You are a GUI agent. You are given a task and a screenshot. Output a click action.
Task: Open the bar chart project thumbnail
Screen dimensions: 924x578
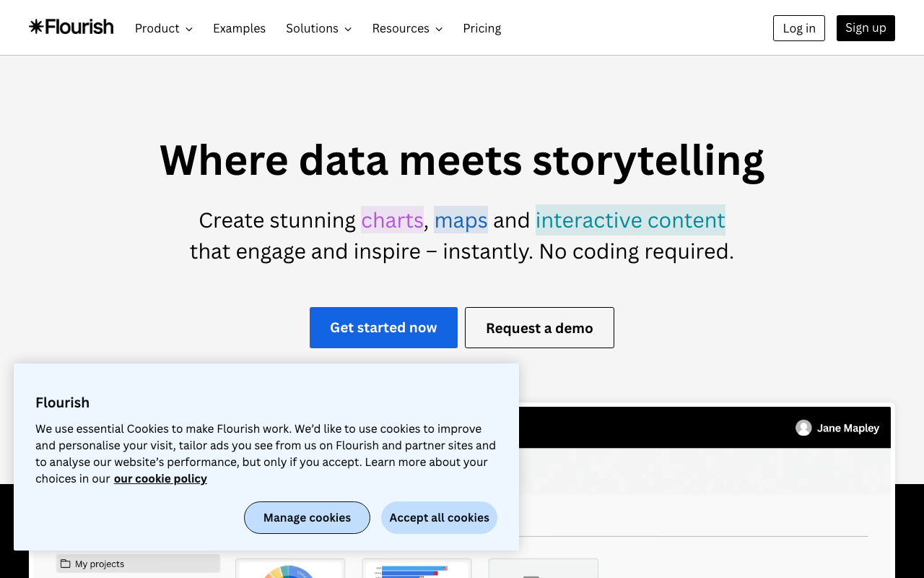[x=417, y=569]
